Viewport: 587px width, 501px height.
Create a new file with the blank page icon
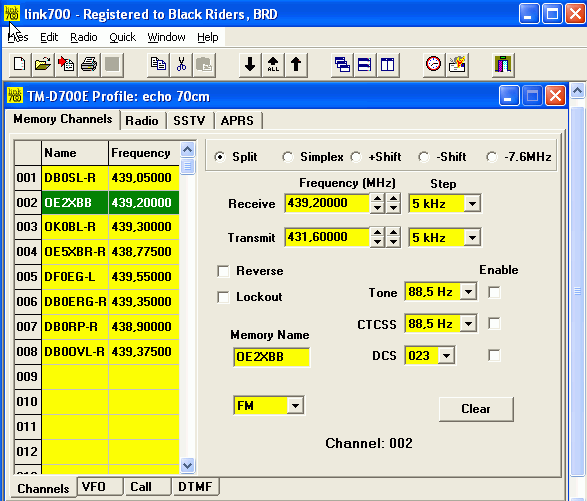[x=19, y=65]
